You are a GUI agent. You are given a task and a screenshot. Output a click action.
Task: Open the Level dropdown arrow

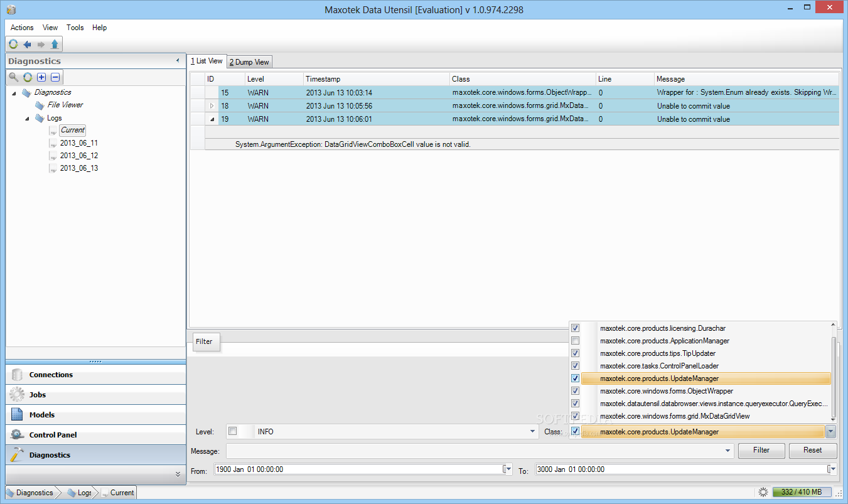[x=533, y=431]
